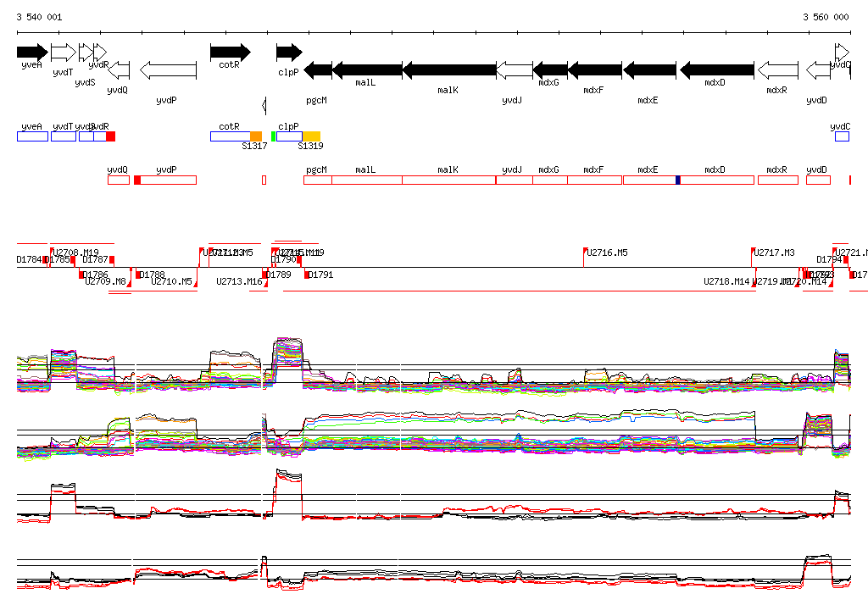This screenshot has width=868, height=605.
Task: Select the long black malK gene arrow
Action: [449, 70]
